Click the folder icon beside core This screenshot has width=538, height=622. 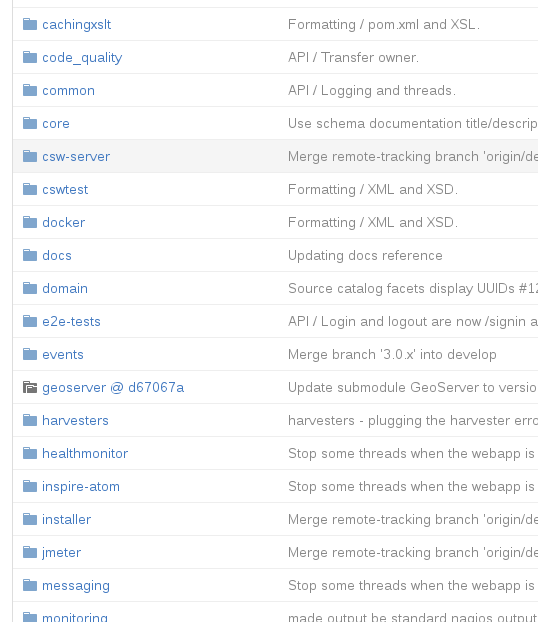point(30,123)
